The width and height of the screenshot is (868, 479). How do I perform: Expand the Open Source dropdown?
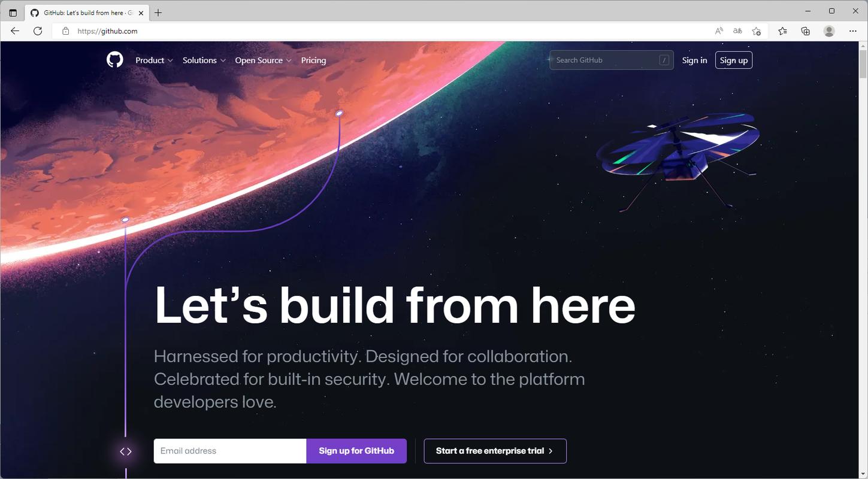coord(263,60)
